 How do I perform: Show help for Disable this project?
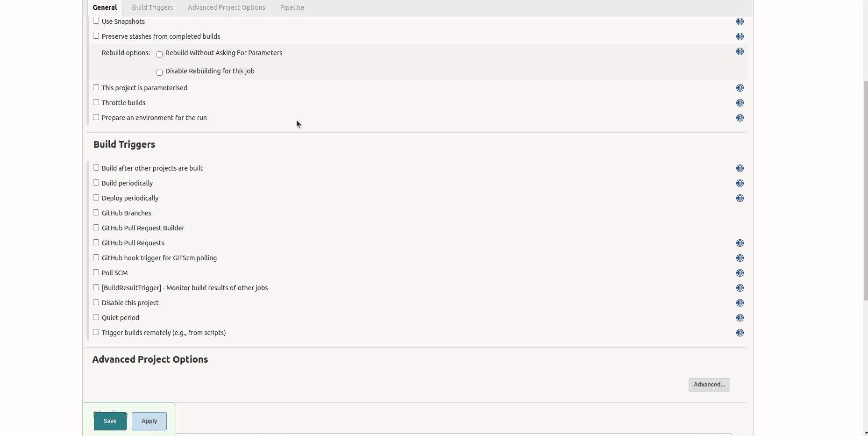tap(740, 303)
